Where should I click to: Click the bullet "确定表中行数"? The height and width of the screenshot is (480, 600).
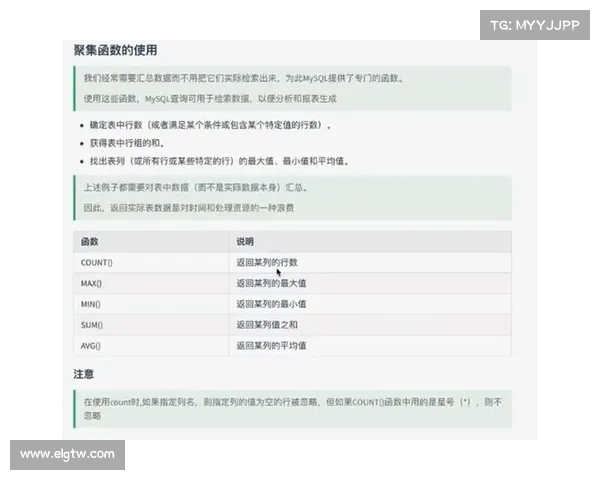210,125
